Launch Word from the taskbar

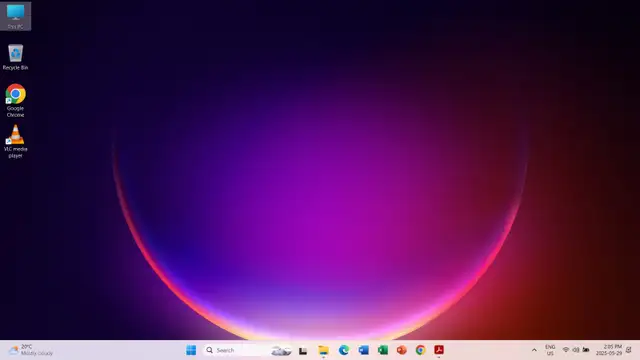[x=363, y=350]
